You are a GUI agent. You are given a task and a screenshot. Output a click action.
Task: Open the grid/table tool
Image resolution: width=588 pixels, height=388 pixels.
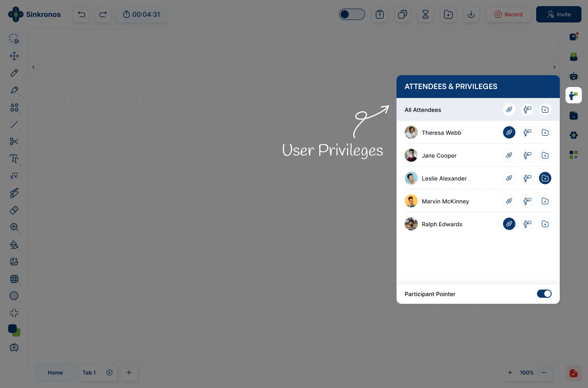tap(14, 279)
